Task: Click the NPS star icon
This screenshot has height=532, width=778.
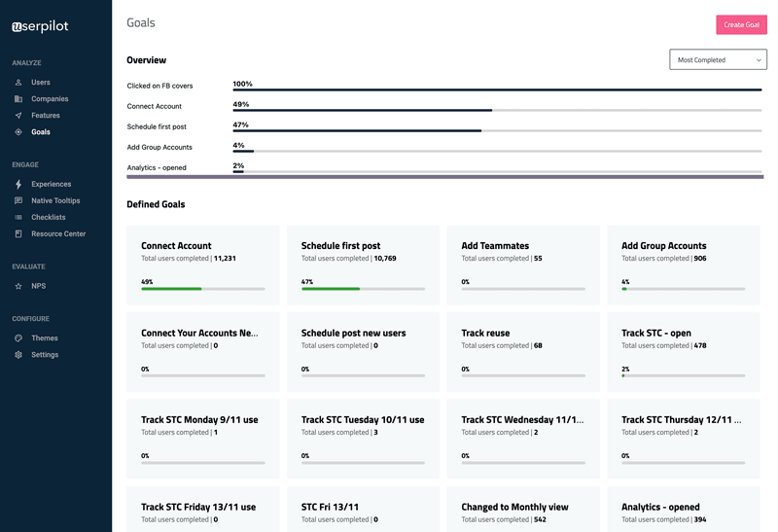Action: coord(18,286)
